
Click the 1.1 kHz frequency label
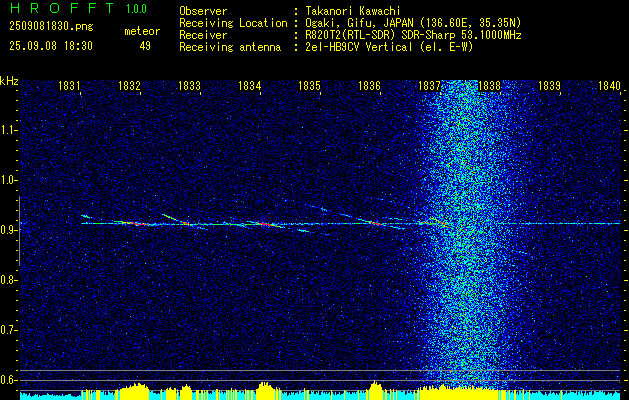point(8,130)
